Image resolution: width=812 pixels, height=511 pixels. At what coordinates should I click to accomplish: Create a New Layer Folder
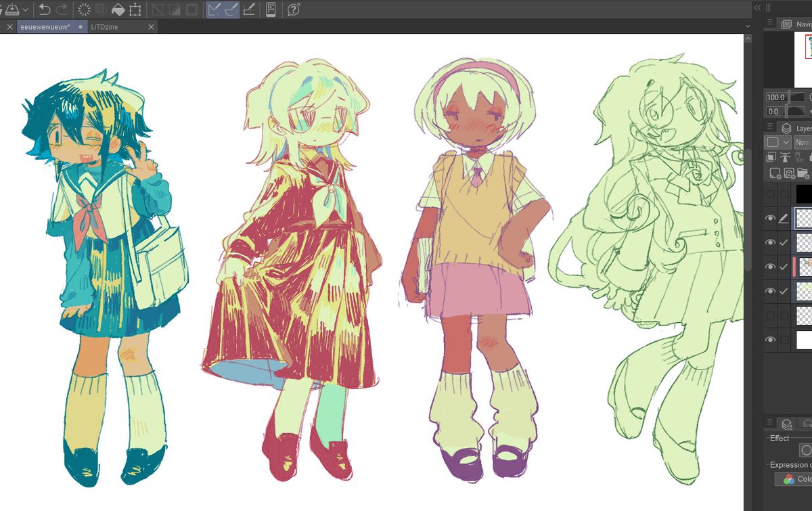pyautogui.click(x=803, y=174)
